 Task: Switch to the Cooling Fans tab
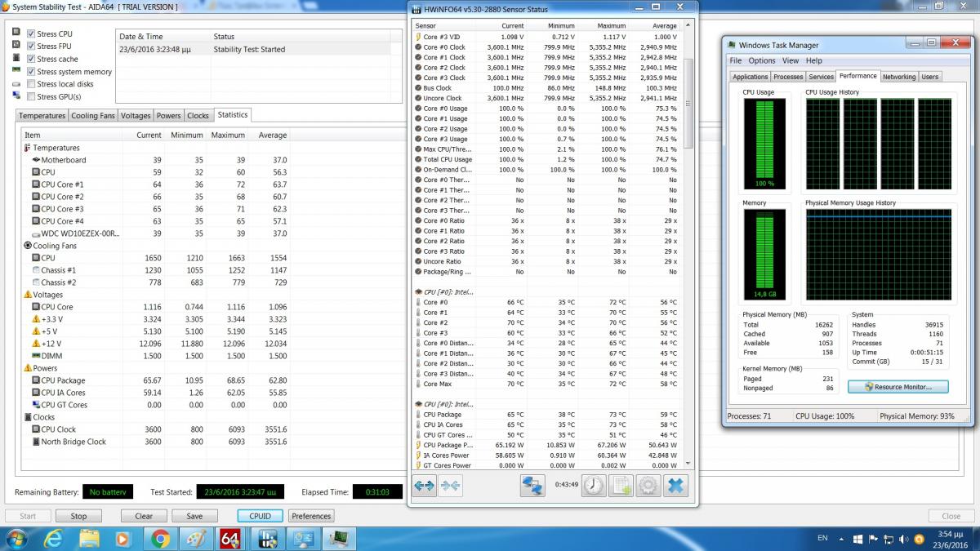93,116
